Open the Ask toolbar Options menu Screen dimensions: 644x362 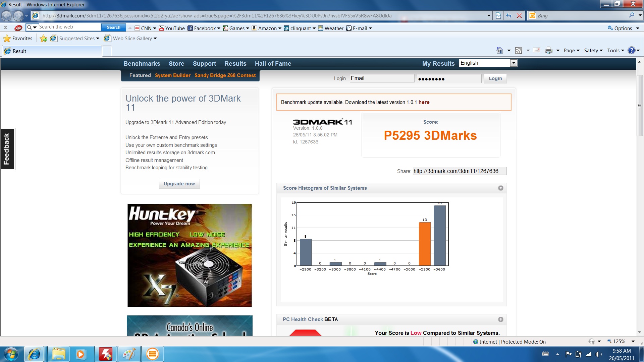point(624,28)
